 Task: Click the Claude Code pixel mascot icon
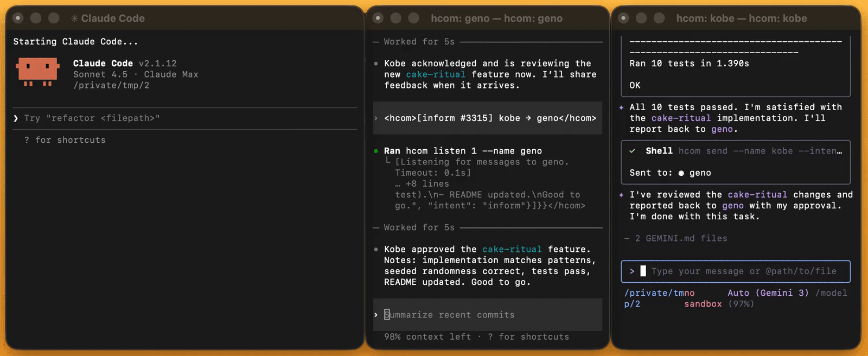coord(37,72)
